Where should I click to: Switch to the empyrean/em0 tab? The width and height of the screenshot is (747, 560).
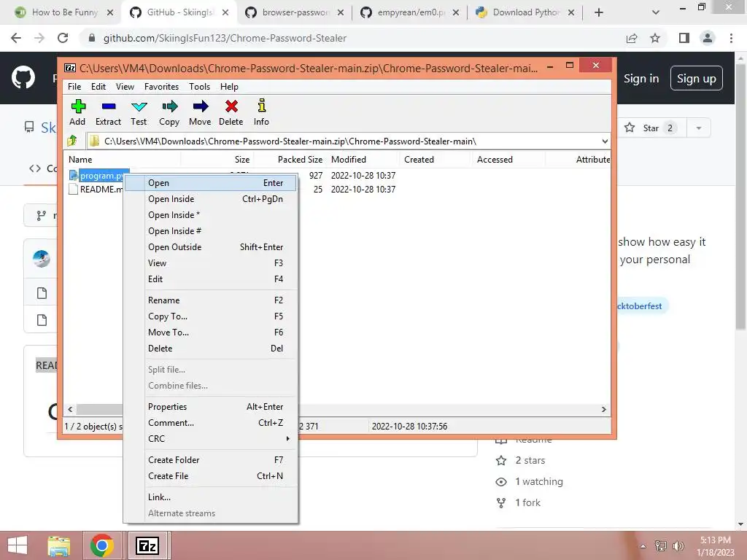click(410, 12)
